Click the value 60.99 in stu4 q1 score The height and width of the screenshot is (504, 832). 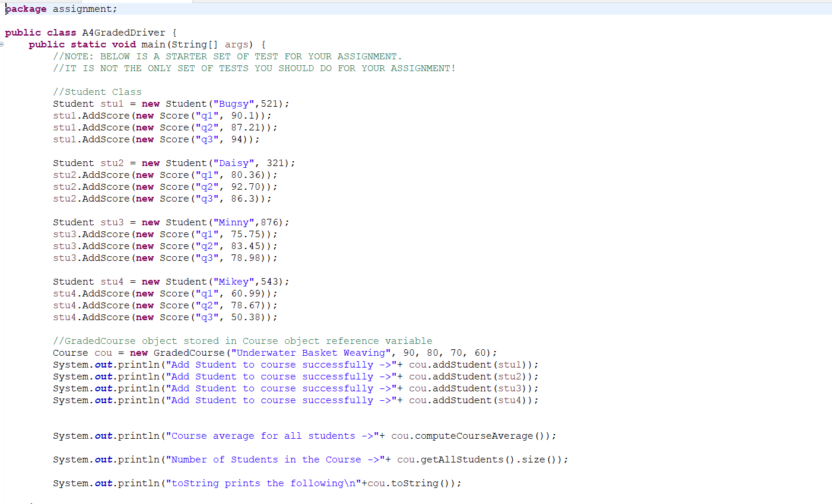[246, 294]
